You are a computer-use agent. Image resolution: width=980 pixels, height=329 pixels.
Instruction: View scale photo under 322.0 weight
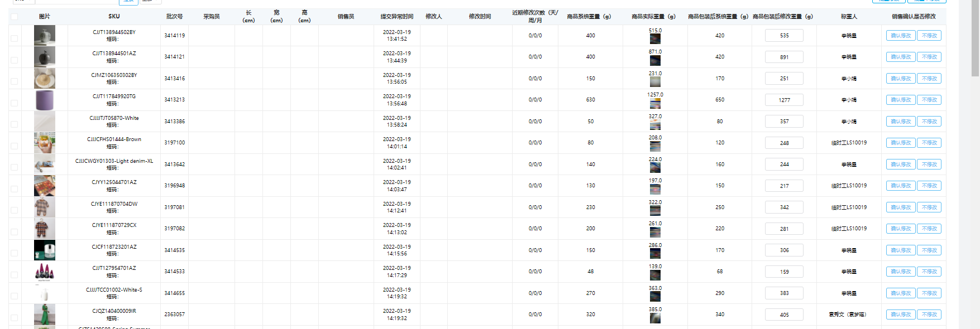pos(655,211)
